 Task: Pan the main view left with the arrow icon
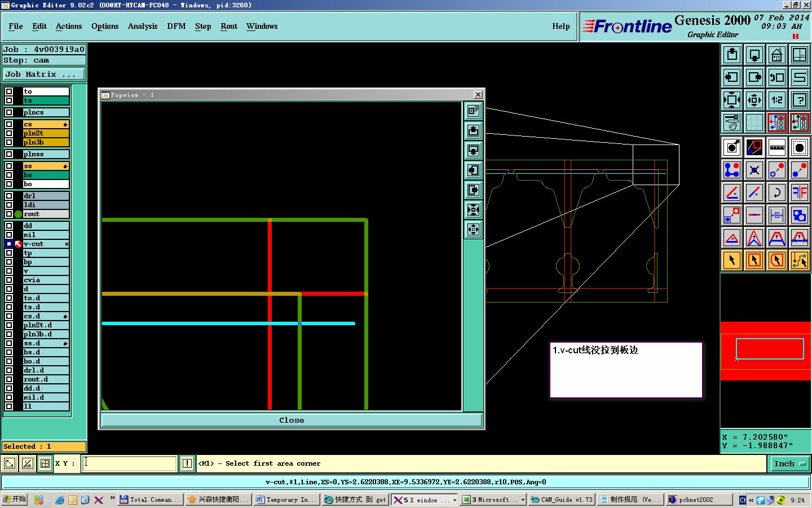pos(732,77)
